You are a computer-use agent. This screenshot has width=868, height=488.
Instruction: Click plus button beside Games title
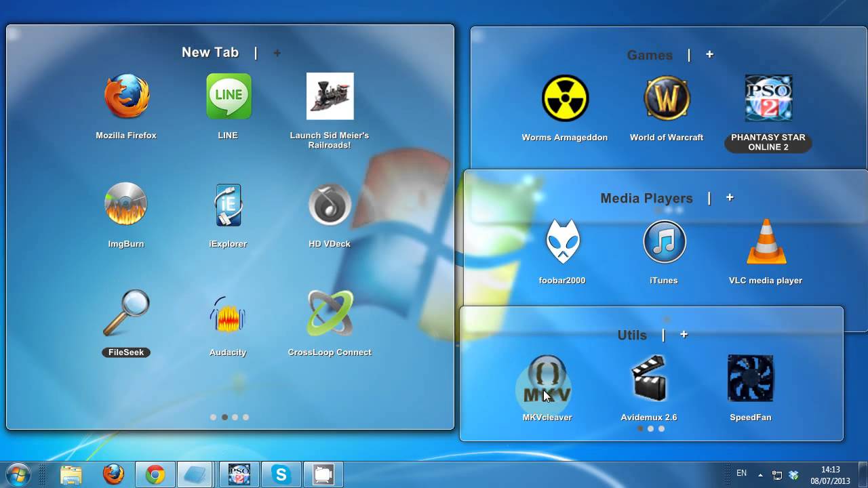point(709,54)
